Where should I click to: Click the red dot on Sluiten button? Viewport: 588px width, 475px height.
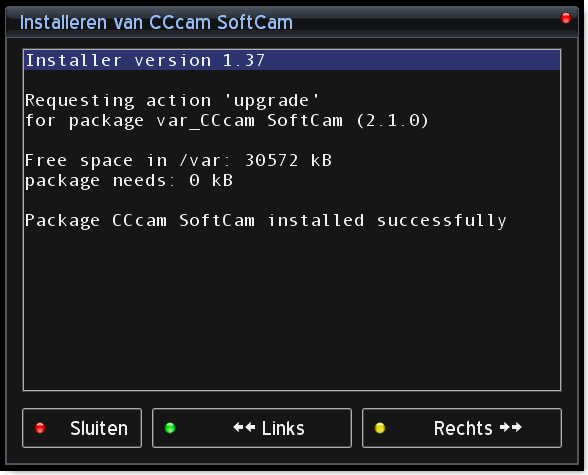40,428
